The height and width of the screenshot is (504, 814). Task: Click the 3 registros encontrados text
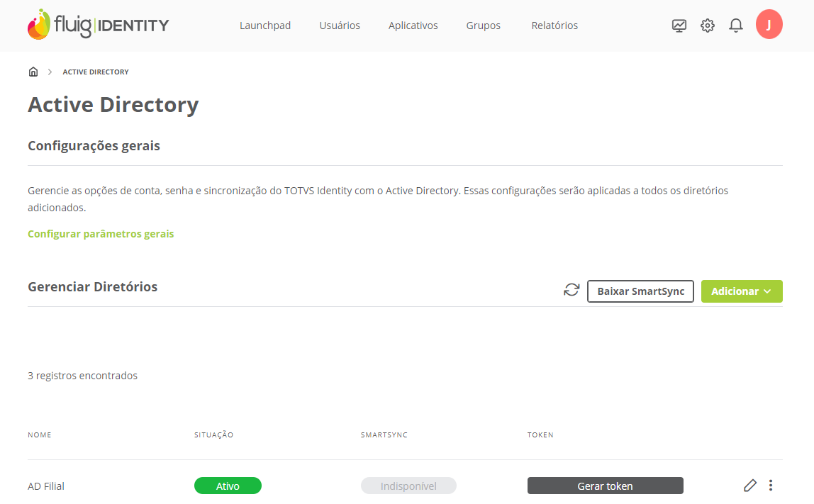coord(82,376)
